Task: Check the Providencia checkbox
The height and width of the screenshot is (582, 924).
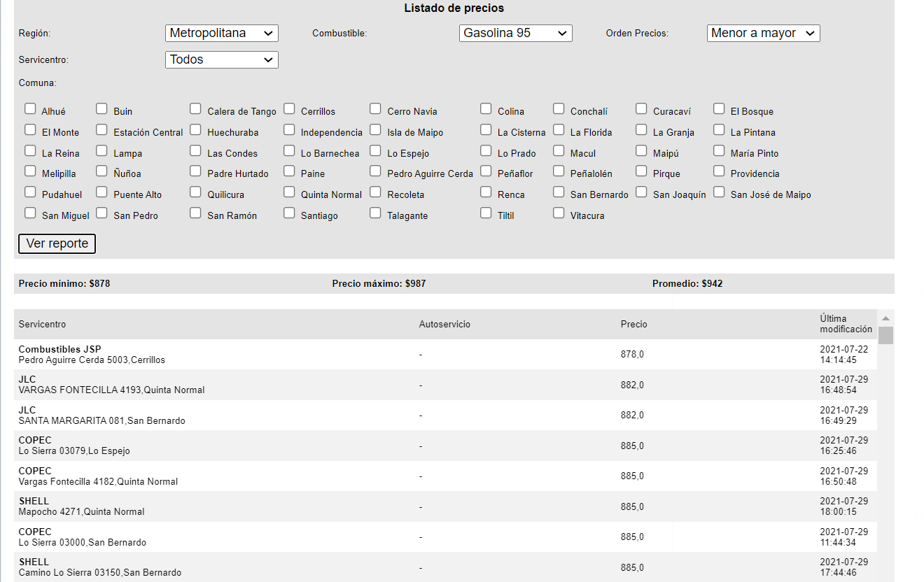Action: (x=719, y=171)
